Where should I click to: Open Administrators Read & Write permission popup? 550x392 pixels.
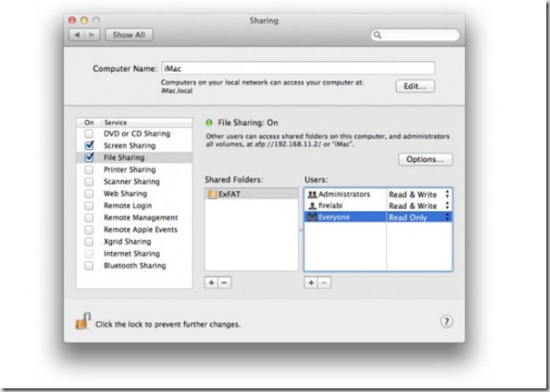(419, 195)
